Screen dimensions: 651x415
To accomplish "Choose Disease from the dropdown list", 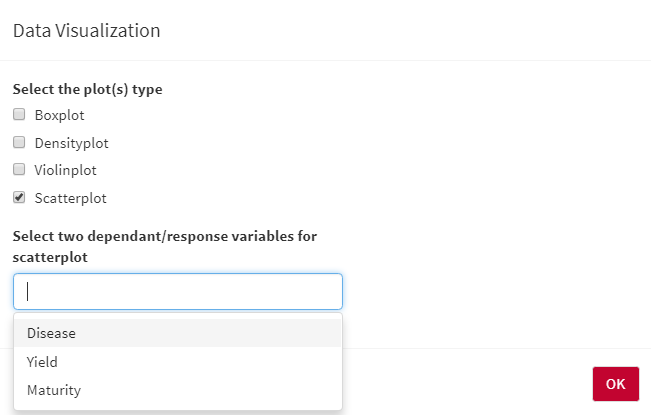I will click(x=52, y=333).
